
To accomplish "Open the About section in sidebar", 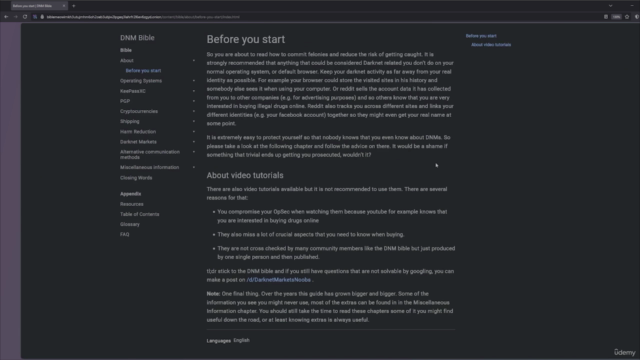I will coord(127,60).
